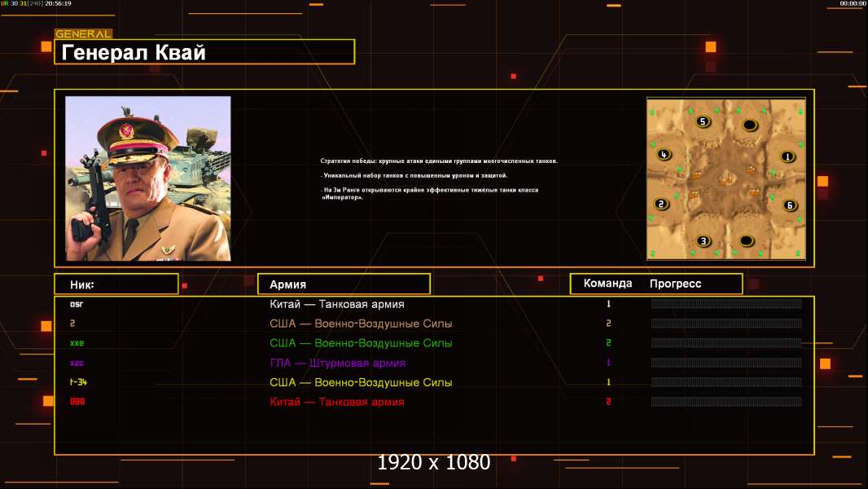Click the 'Уникальный набор танков' description line
Viewport: 868px width, 489px height.
click(x=414, y=175)
